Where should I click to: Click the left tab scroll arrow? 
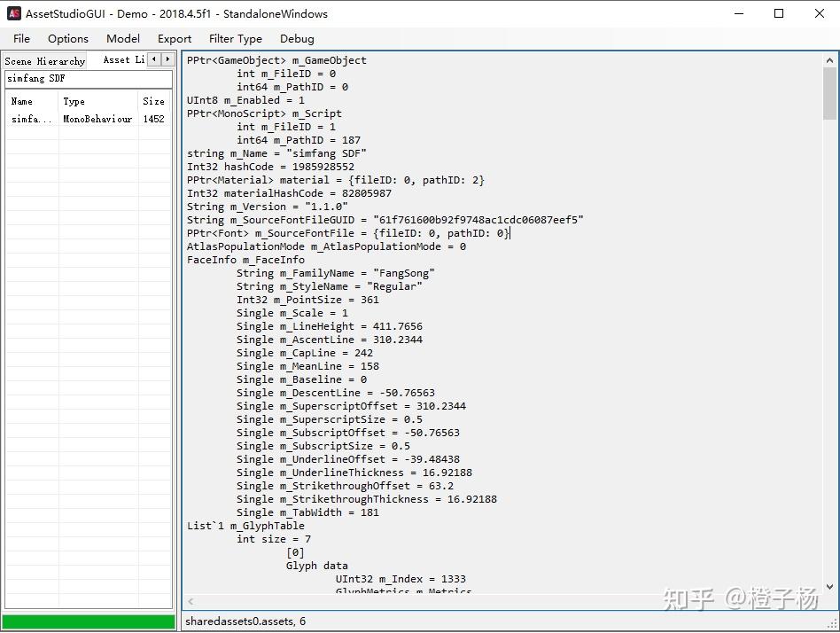pyautogui.click(x=152, y=59)
